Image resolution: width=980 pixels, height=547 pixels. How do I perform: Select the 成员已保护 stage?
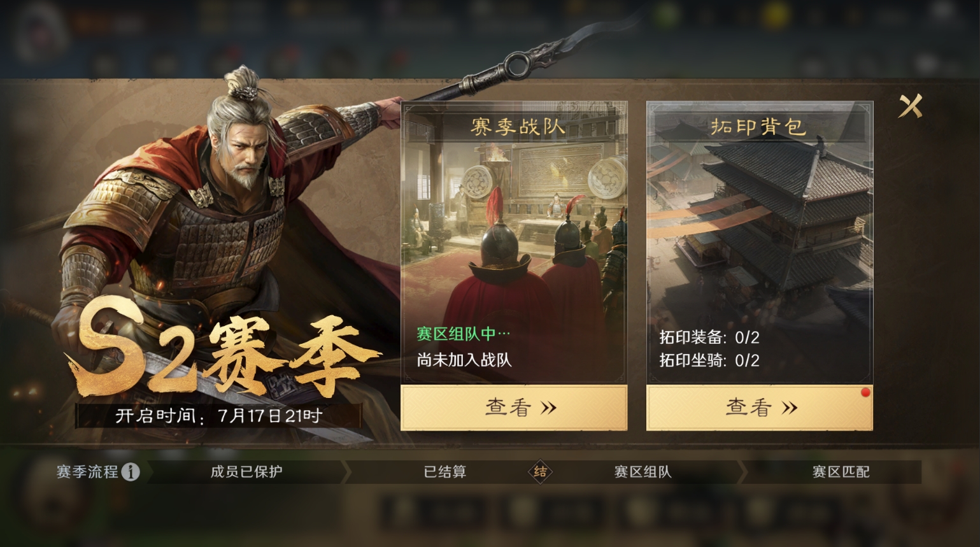pyautogui.click(x=246, y=472)
